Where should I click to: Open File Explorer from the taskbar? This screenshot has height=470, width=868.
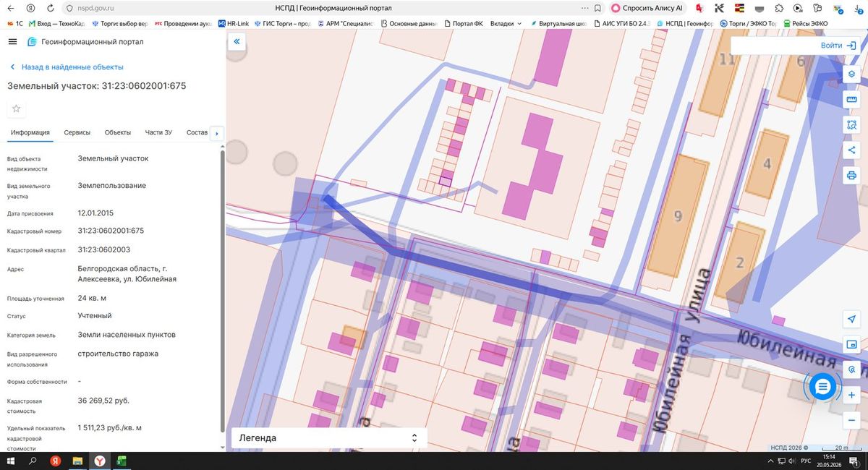(77, 461)
